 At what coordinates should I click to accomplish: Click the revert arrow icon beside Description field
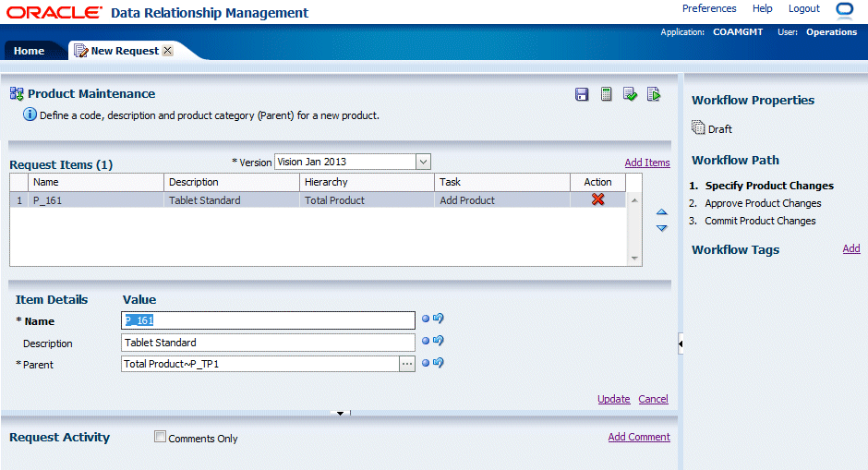point(439,341)
